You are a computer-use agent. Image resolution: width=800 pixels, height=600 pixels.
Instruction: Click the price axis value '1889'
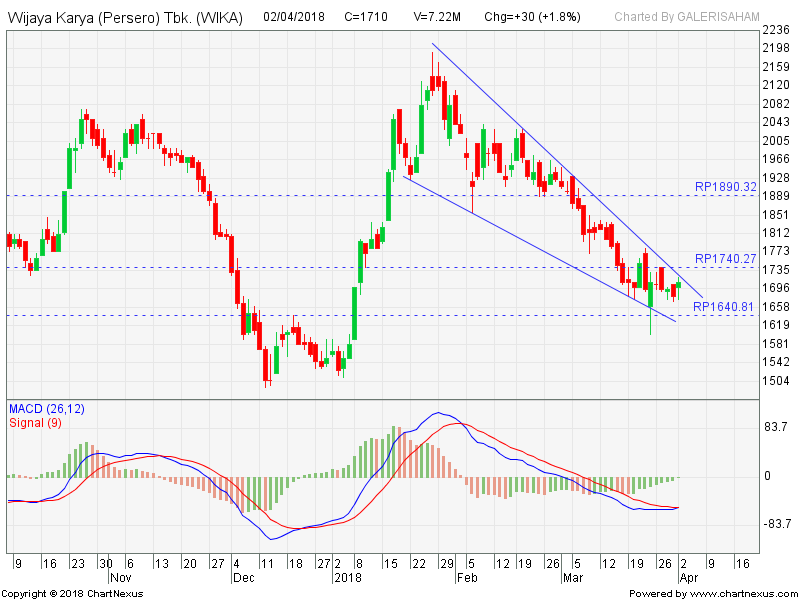click(x=776, y=196)
